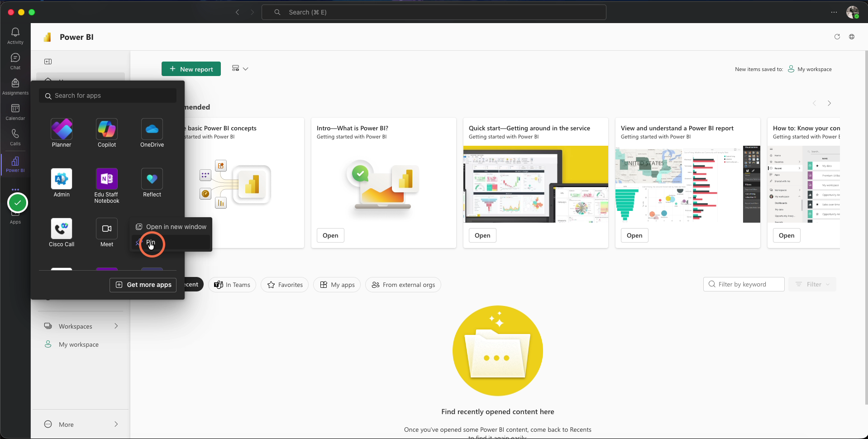Go forward with the title bar arrow

(x=252, y=12)
